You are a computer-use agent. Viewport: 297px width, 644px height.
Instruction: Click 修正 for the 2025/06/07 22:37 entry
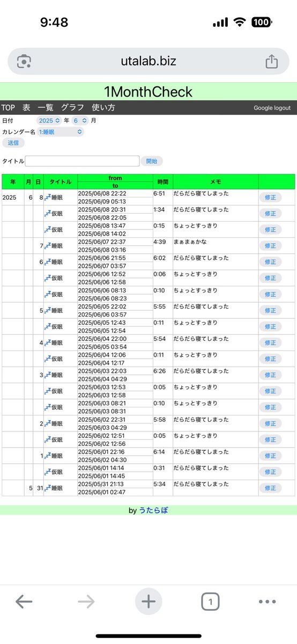(x=270, y=246)
